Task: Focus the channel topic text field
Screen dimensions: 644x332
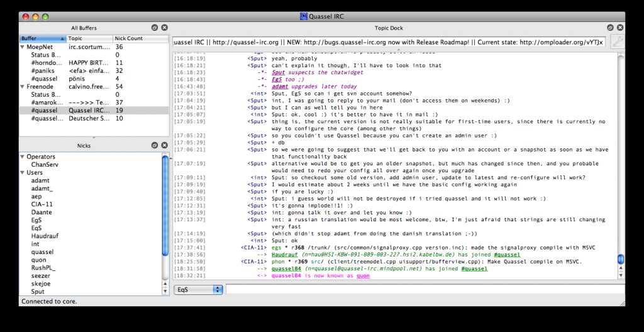Action: tap(389, 42)
